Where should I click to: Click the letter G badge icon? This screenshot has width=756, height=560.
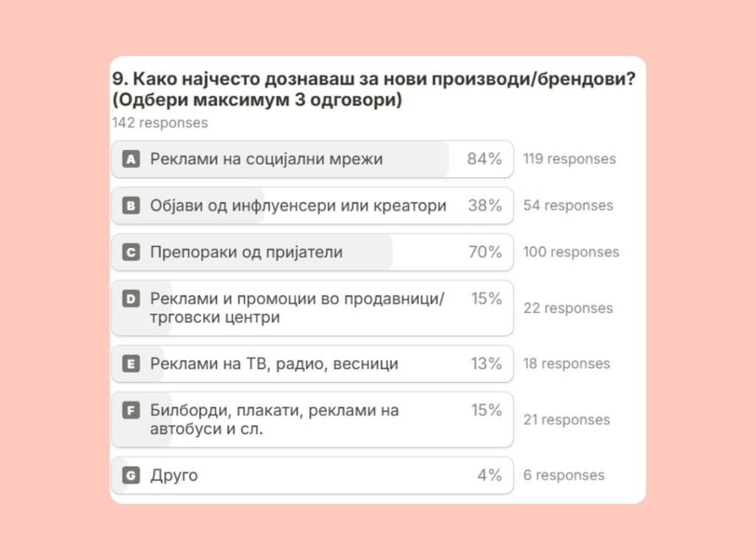131,476
